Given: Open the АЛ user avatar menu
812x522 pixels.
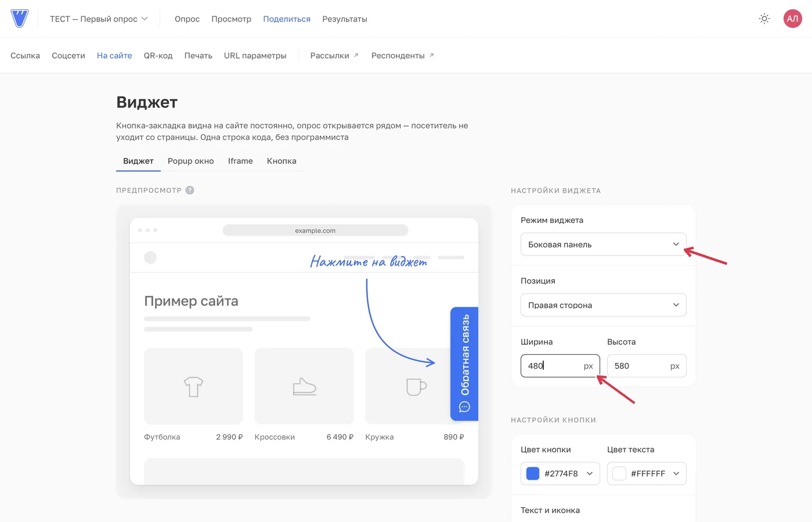Looking at the screenshot, I should tap(792, 19).
